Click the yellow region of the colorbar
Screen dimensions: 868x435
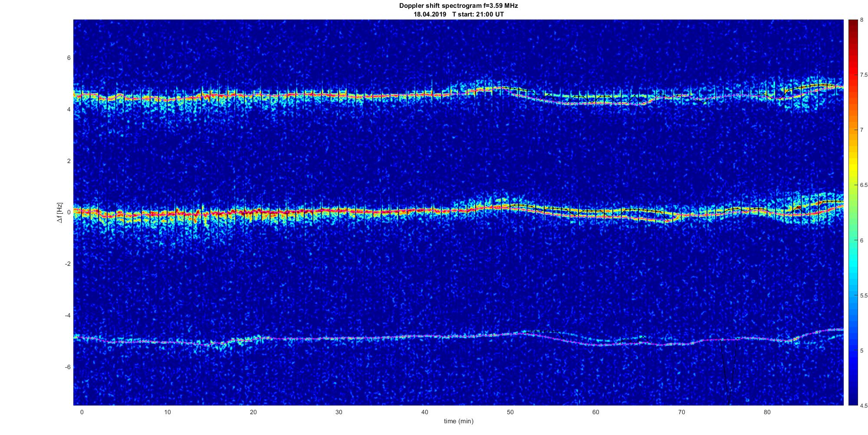coord(853,167)
